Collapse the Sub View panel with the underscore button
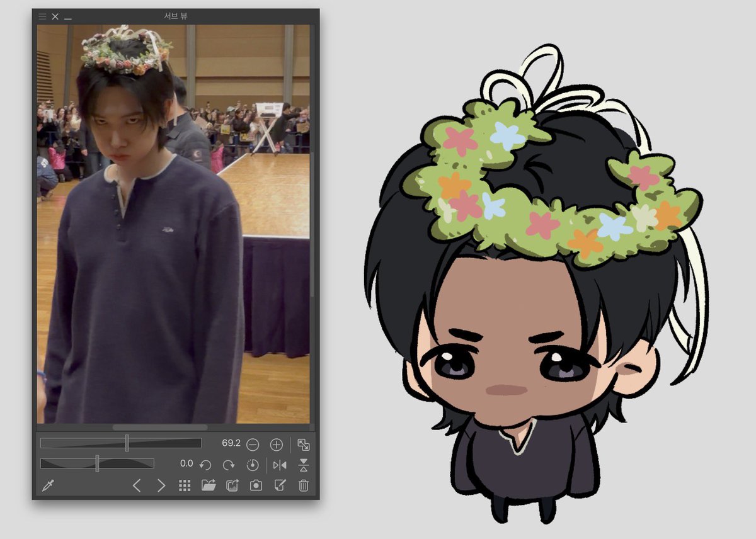Viewport: 756px width, 539px height. pos(68,18)
